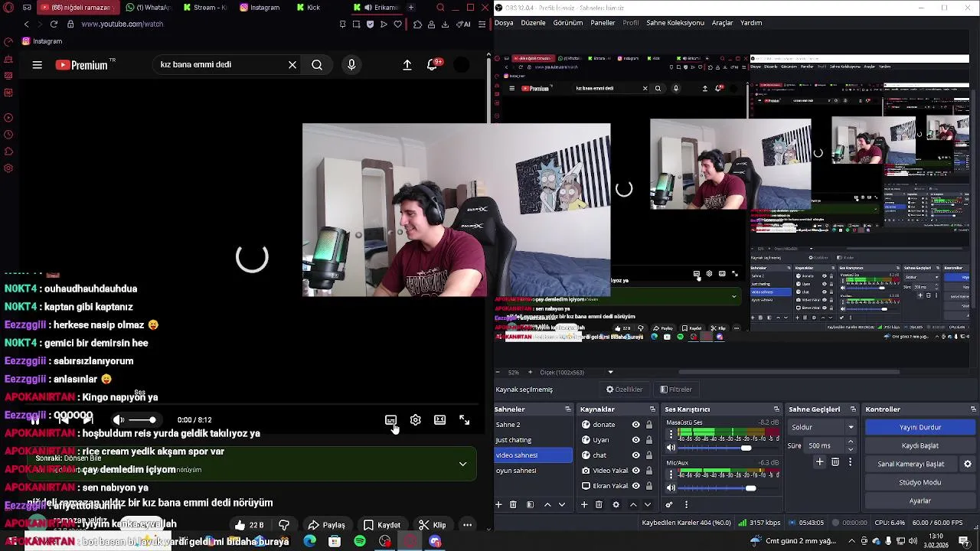Image resolution: width=980 pixels, height=551 pixels.
Task: Open the Düzenle menu in OBS
Action: click(x=534, y=23)
